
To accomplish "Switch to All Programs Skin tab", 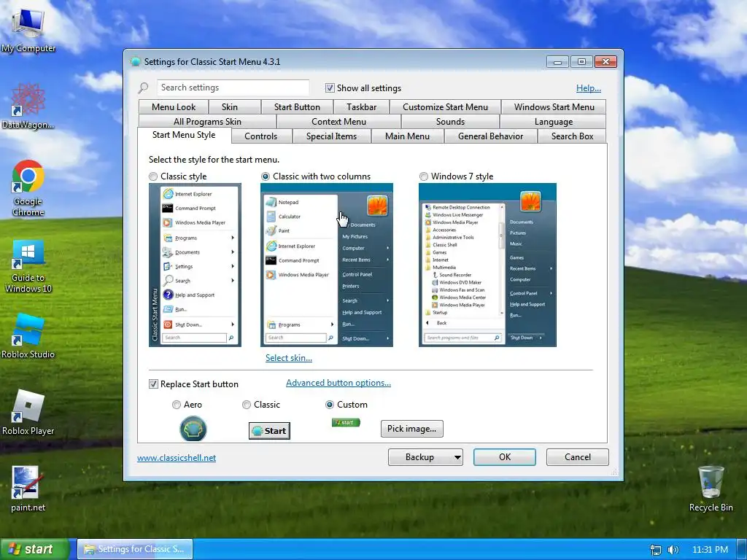I will tap(208, 122).
